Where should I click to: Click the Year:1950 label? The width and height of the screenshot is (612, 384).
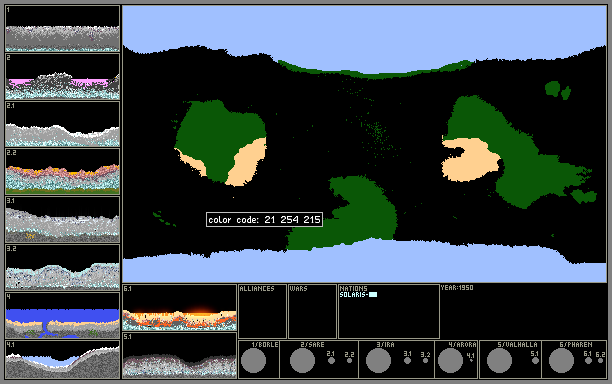coord(457,288)
